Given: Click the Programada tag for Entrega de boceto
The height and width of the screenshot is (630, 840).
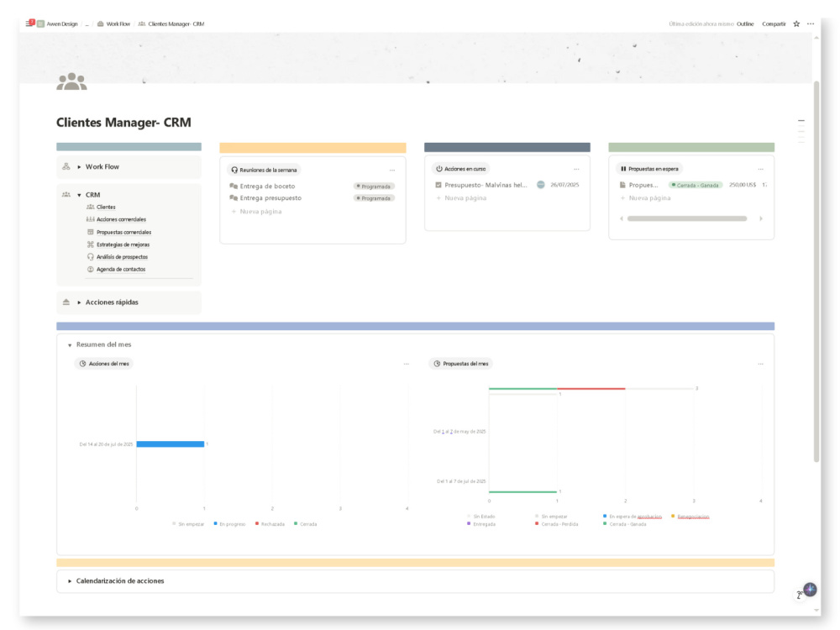Looking at the screenshot, I should click(x=374, y=186).
